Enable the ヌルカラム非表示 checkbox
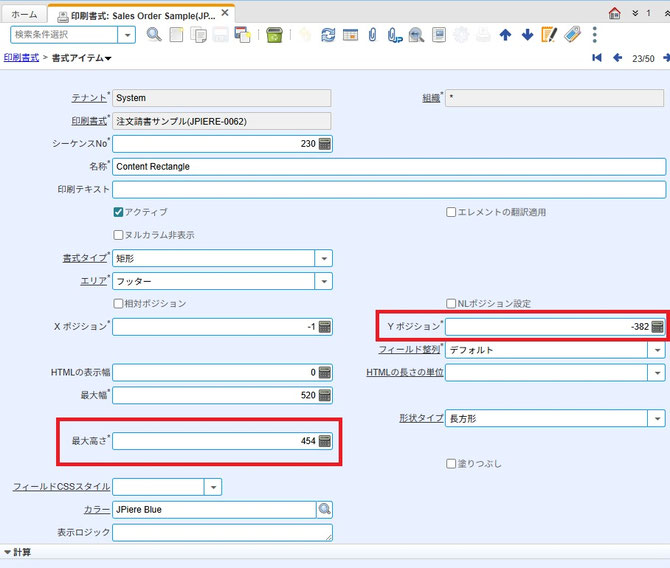The image size is (670, 568). pyautogui.click(x=118, y=235)
